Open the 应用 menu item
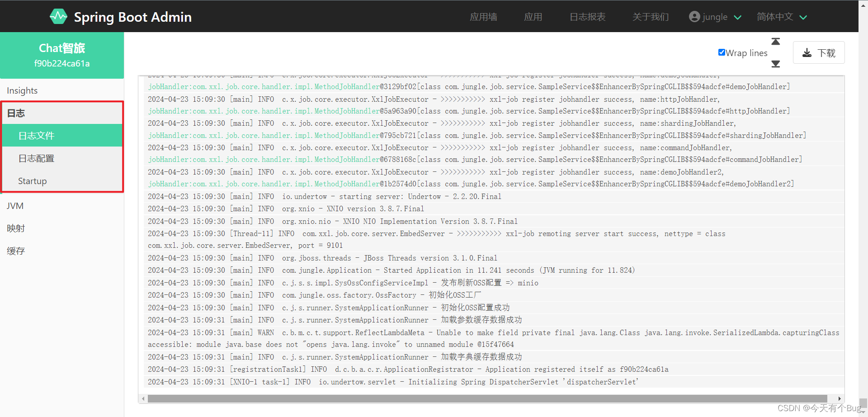This screenshot has height=417, width=868. click(533, 17)
